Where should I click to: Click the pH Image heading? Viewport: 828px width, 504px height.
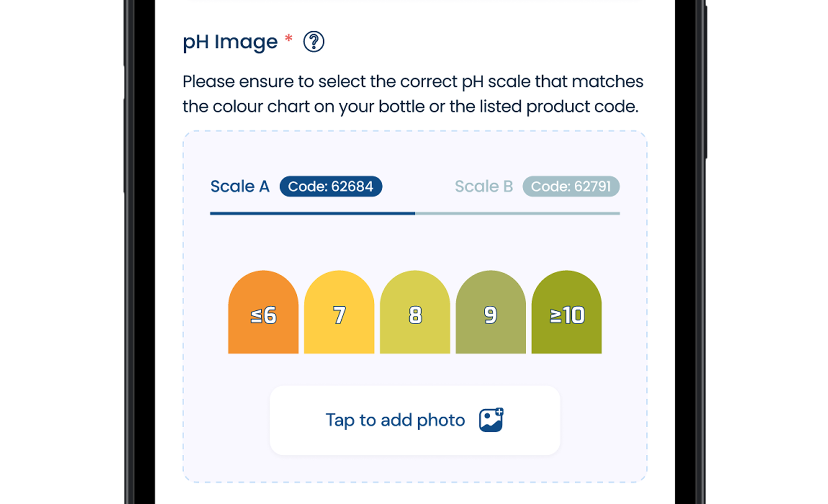point(230,42)
